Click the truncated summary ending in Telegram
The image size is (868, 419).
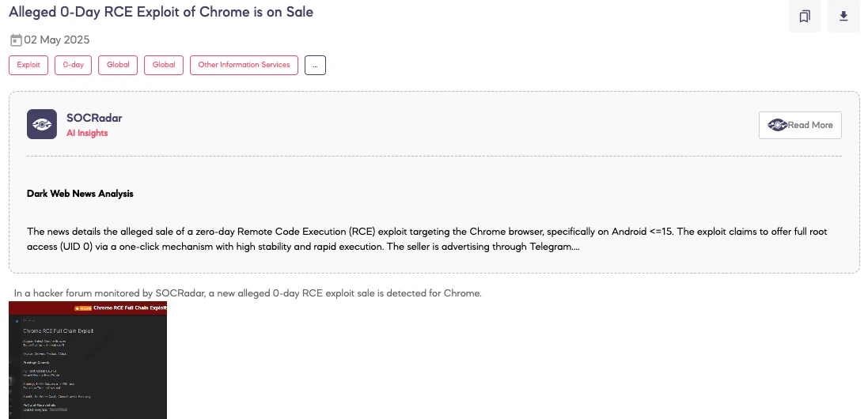click(x=426, y=240)
